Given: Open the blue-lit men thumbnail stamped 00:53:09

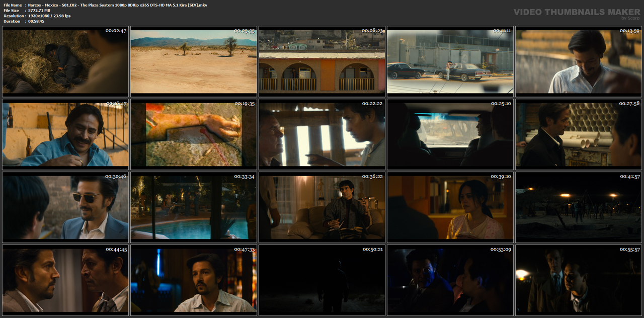Looking at the screenshot, I should click(x=450, y=280).
